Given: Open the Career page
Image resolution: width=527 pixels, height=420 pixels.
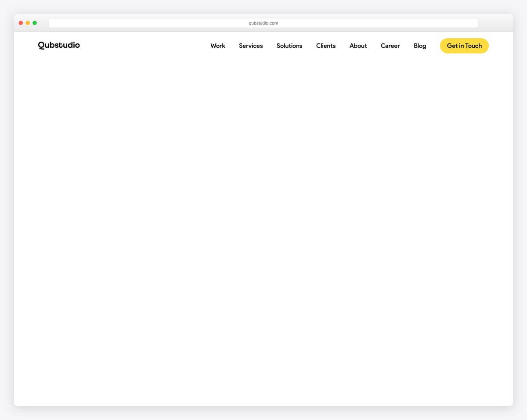Looking at the screenshot, I should [x=390, y=46].
